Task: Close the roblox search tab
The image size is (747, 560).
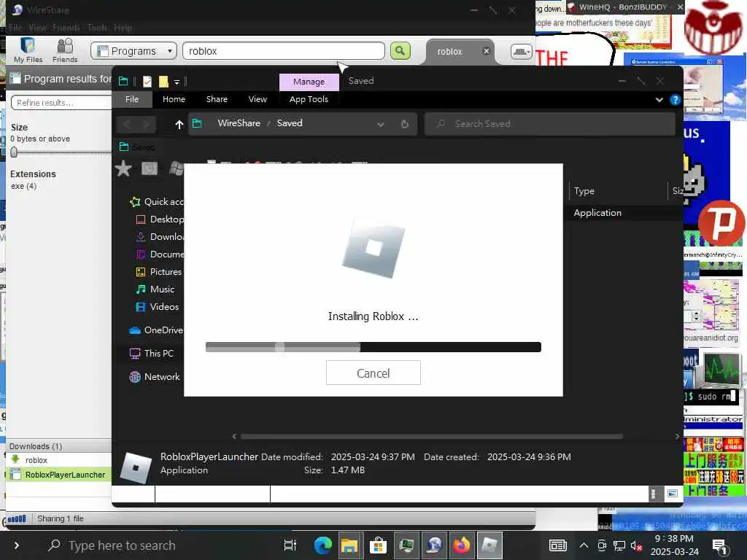Action: (x=487, y=51)
